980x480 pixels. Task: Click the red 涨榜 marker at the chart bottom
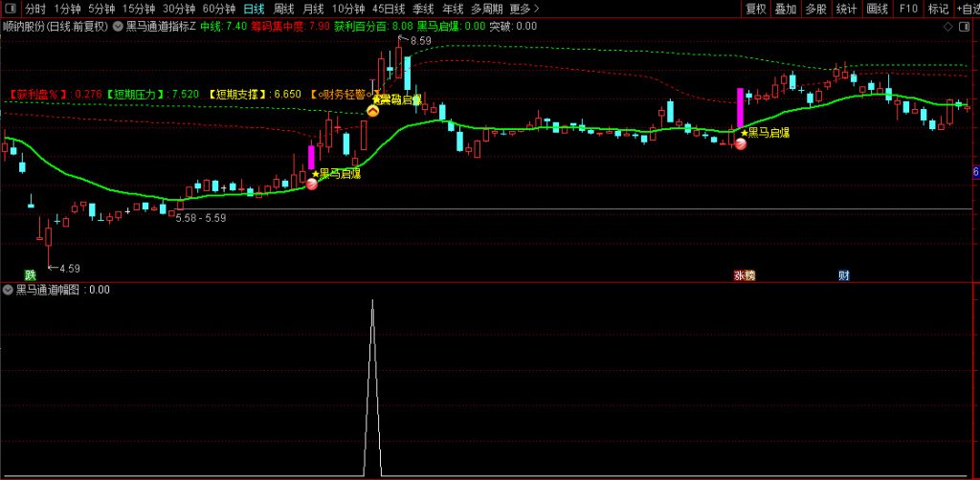pos(745,275)
